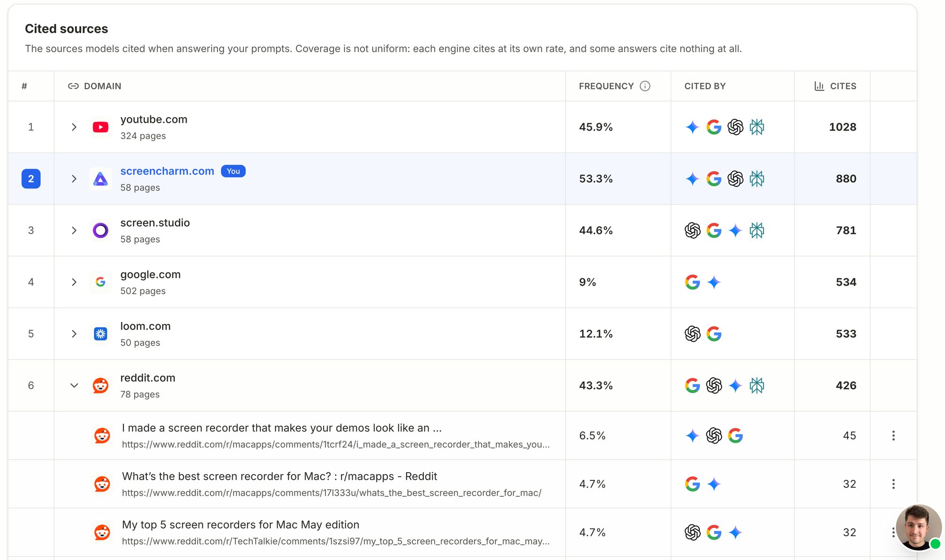945x560 pixels.
Task: Click the loom.com domain name
Action: (x=145, y=326)
